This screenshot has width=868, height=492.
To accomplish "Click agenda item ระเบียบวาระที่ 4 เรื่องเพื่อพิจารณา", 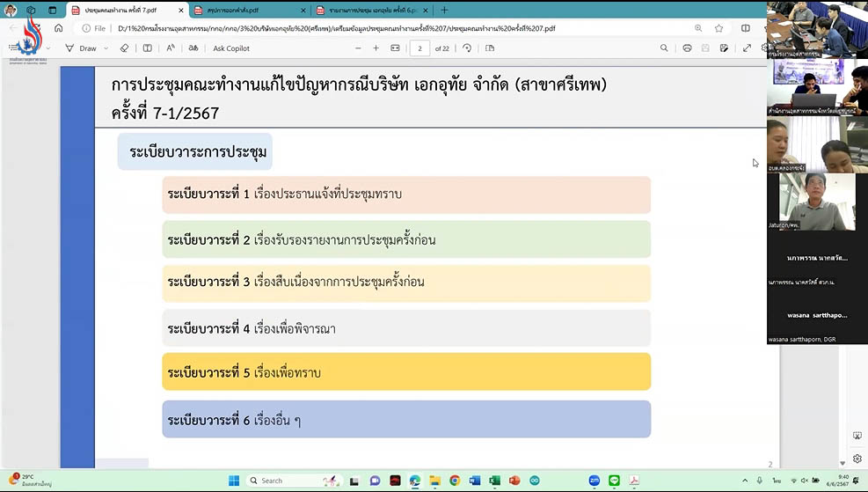I will [406, 328].
